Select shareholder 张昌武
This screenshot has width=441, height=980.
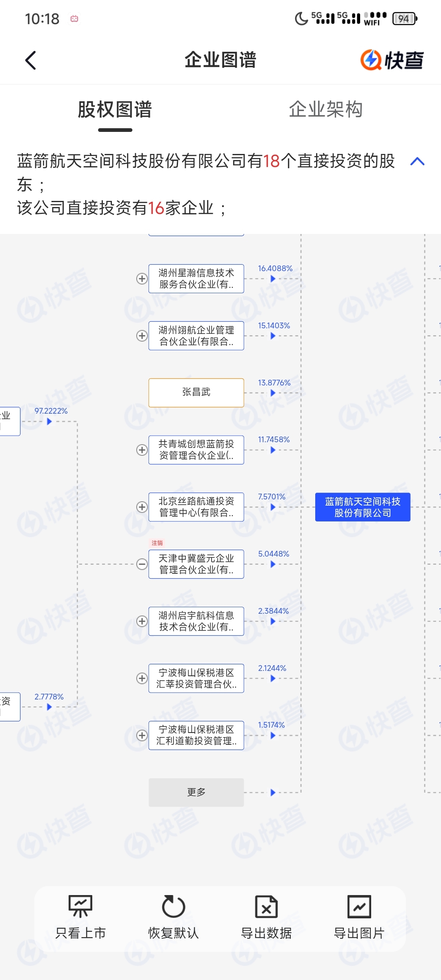point(196,393)
